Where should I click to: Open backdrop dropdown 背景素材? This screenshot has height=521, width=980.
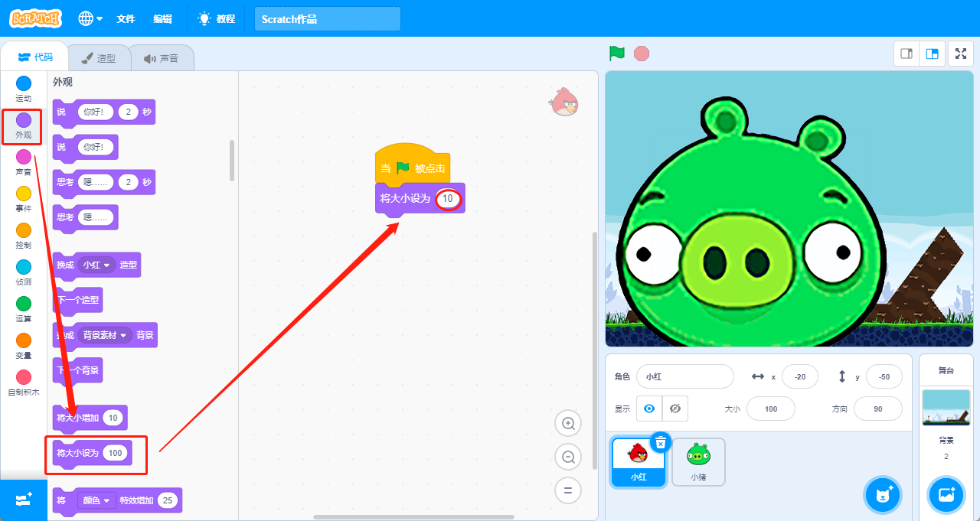point(105,335)
